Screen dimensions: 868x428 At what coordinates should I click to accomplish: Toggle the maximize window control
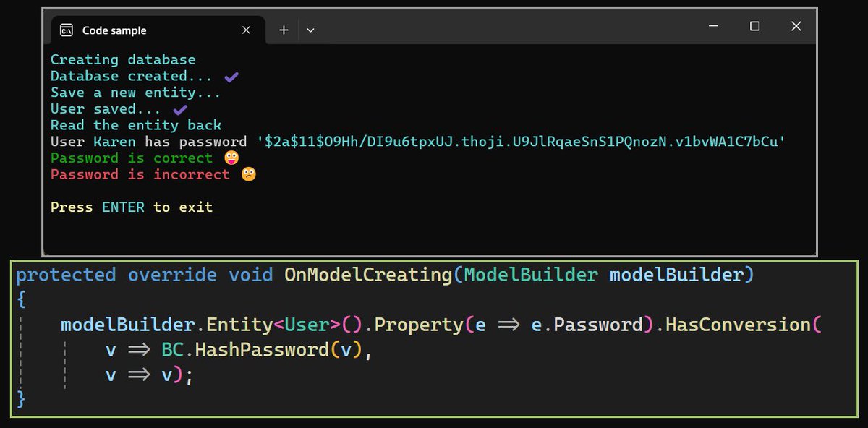pos(755,26)
